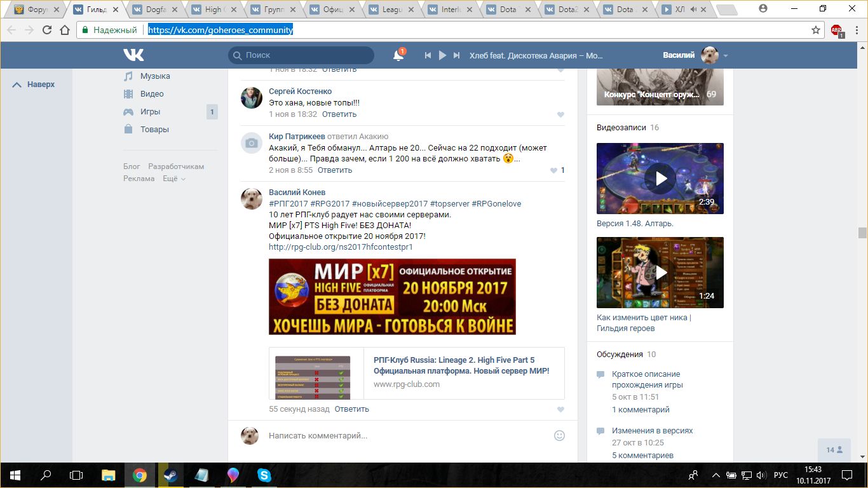
Task: Open emoji picker in comment box
Action: point(559,435)
